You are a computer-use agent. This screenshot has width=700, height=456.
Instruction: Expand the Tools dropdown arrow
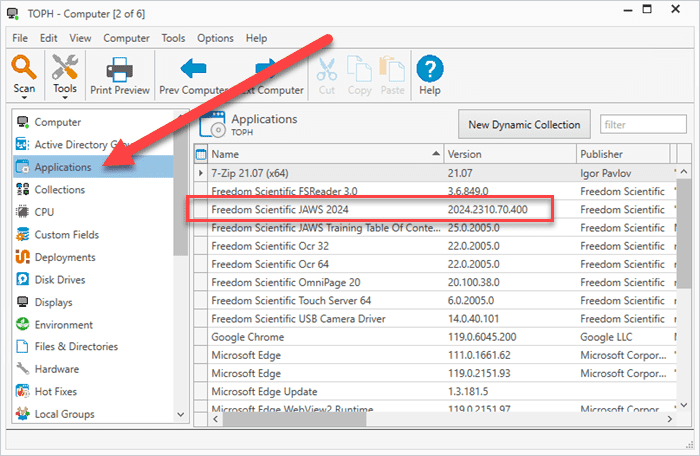tap(65, 97)
